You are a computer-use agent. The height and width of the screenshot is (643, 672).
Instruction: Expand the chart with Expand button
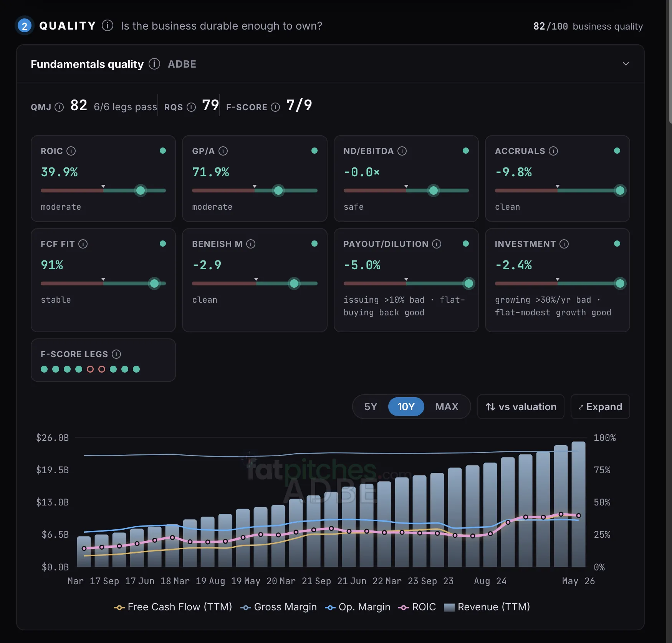pos(600,407)
